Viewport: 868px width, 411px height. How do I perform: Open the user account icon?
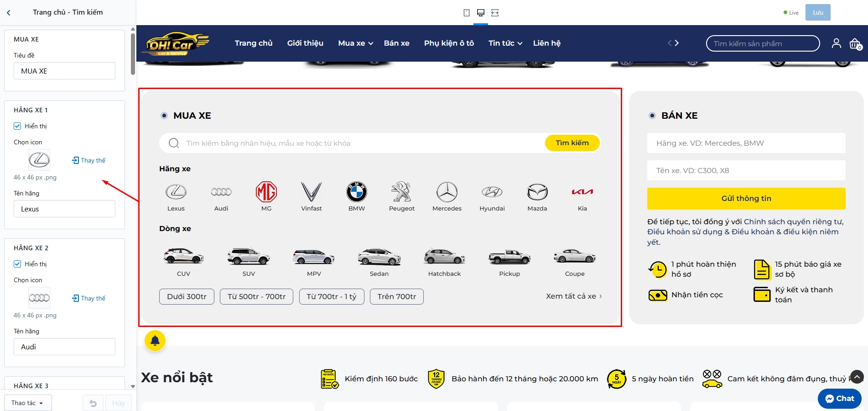tap(836, 43)
